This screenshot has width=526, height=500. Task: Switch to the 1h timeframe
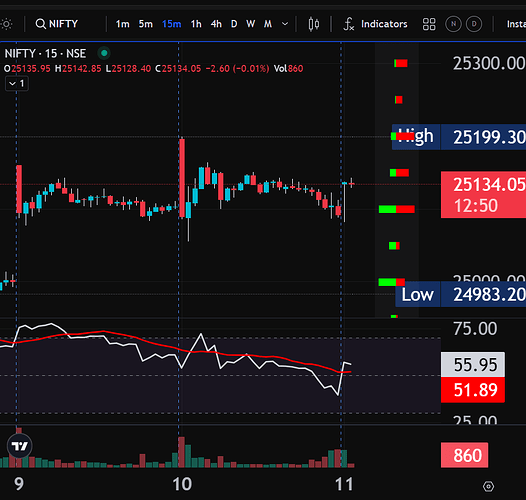196,24
